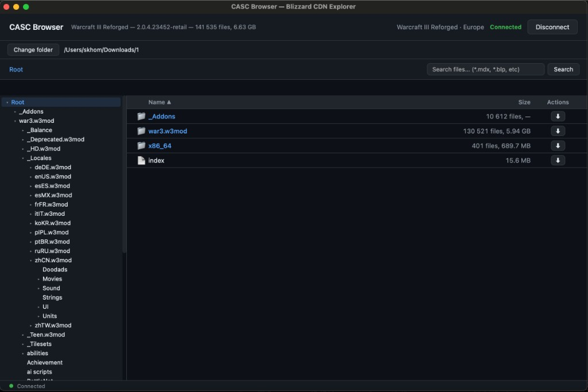This screenshot has height=392, width=588.
Task: Select ptBR.w3mod locale in tree
Action: [x=52, y=242]
